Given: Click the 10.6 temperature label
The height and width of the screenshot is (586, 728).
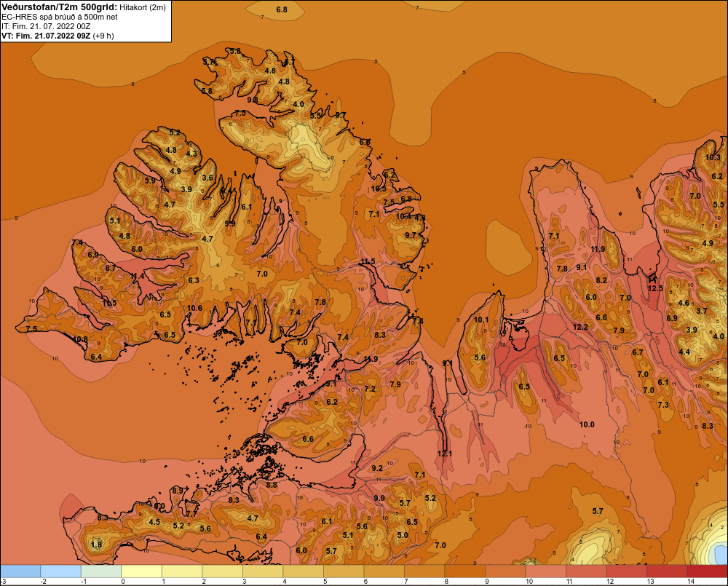Looking at the screenshot, I should [194, 308].
